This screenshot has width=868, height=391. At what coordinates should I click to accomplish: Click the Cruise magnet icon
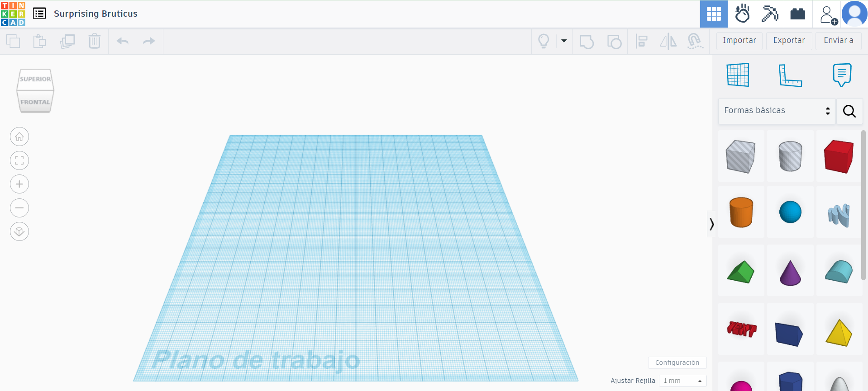click(695, 41)
